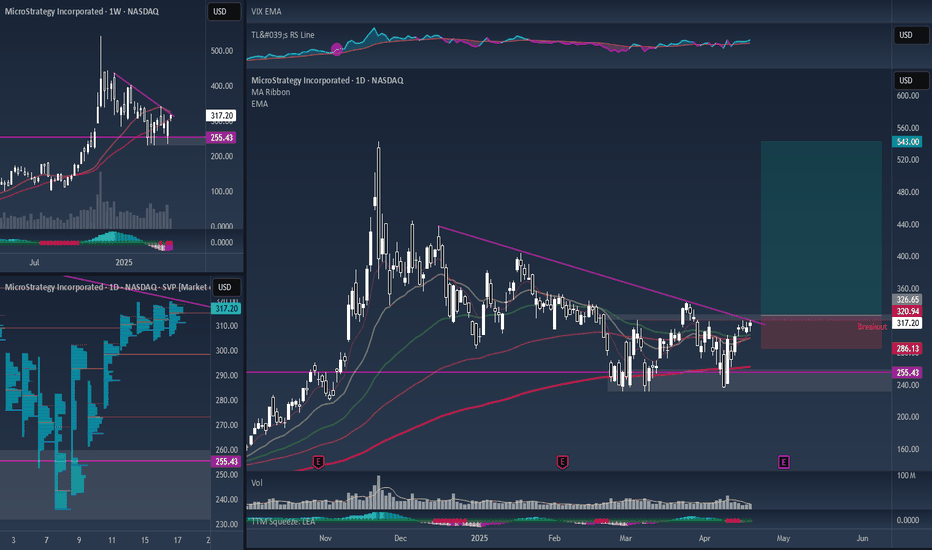The height and width of the screenshot is (550, 932).
Task: Click 440.00 on the main chart price scale
Action: tap(907, 225)
